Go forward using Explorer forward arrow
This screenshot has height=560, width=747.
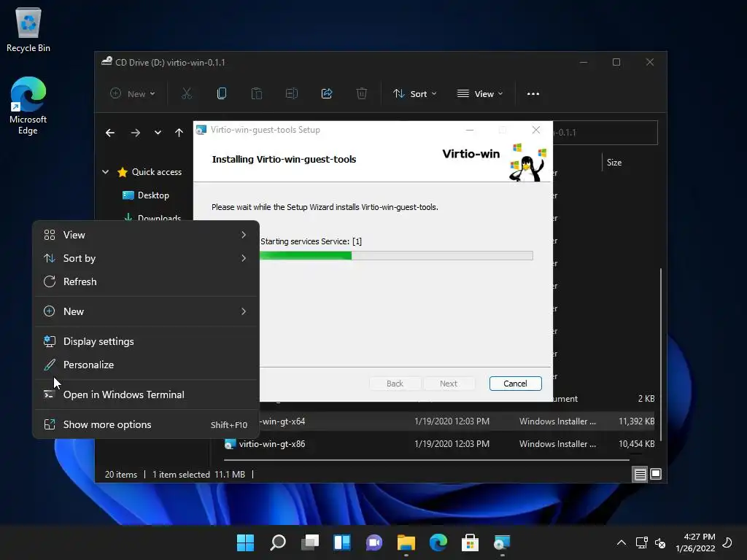click(x=136, y=133)
